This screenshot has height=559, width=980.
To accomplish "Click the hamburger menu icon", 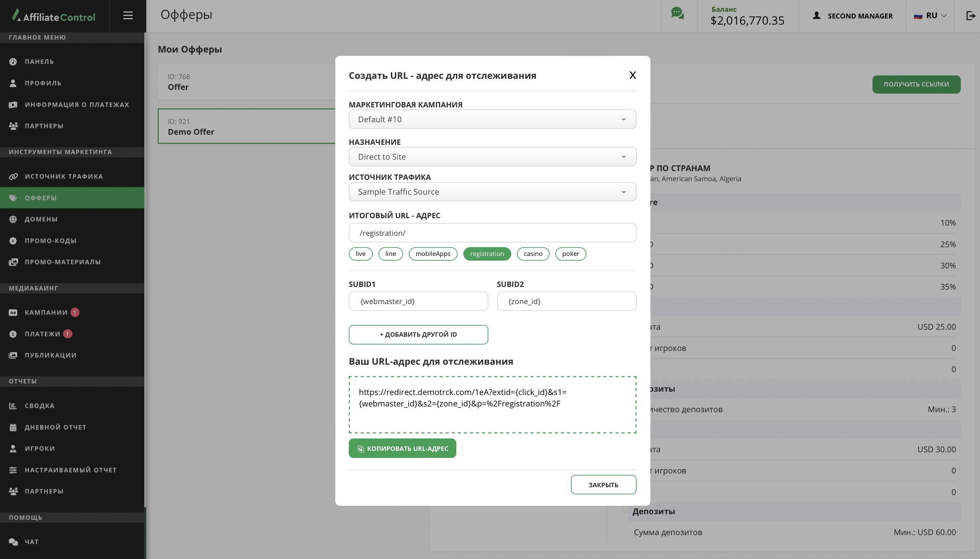I will 128,16.
